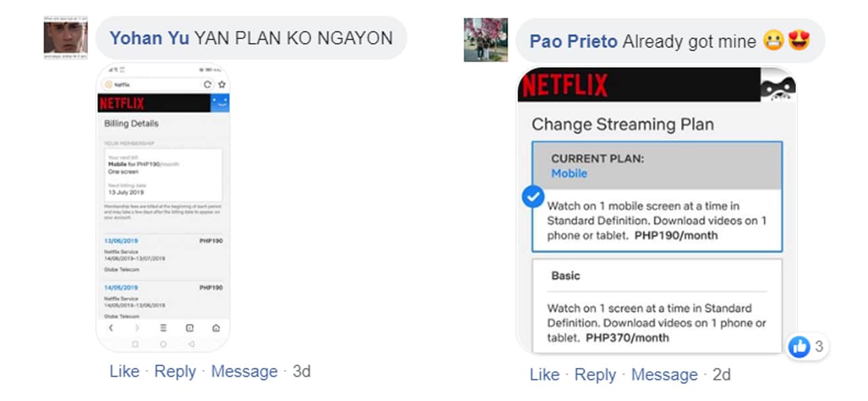Click the blue Mobile current plan link

point(569,173)
